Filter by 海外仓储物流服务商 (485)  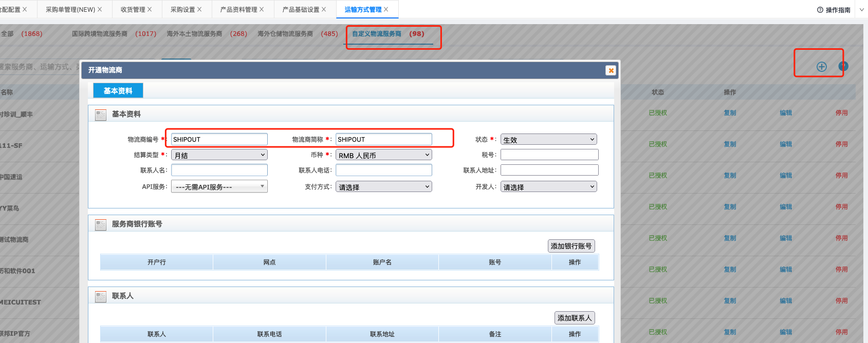(x=298, y=34)
